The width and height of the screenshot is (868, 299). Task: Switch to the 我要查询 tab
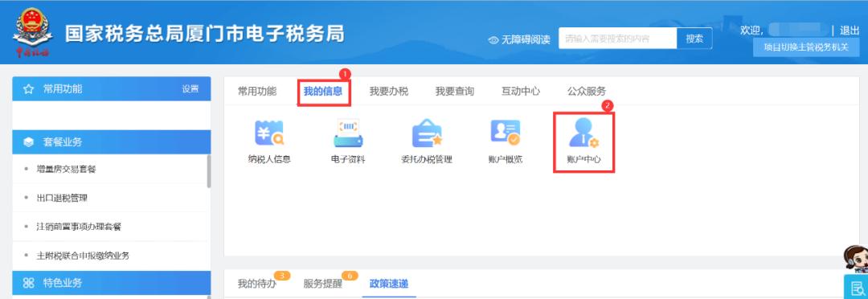coord(454,92)
